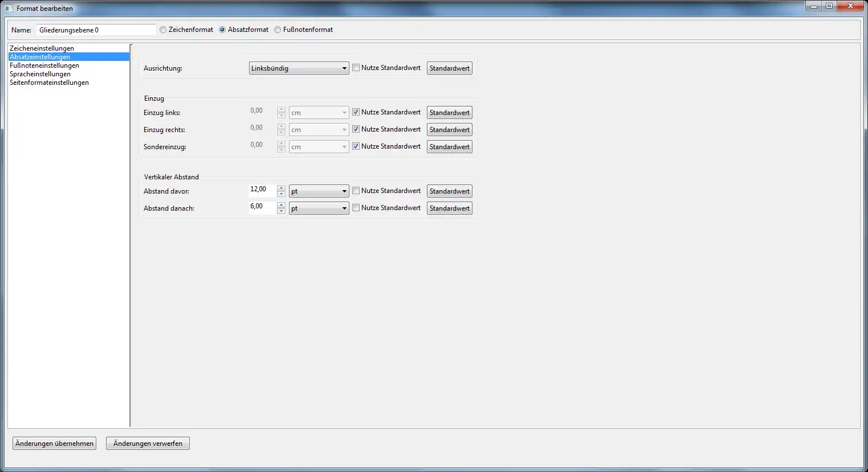Open the Abstand danach pt unit dropdown
This screenshot has height=472, width=868.
click(x=319, y=208)
